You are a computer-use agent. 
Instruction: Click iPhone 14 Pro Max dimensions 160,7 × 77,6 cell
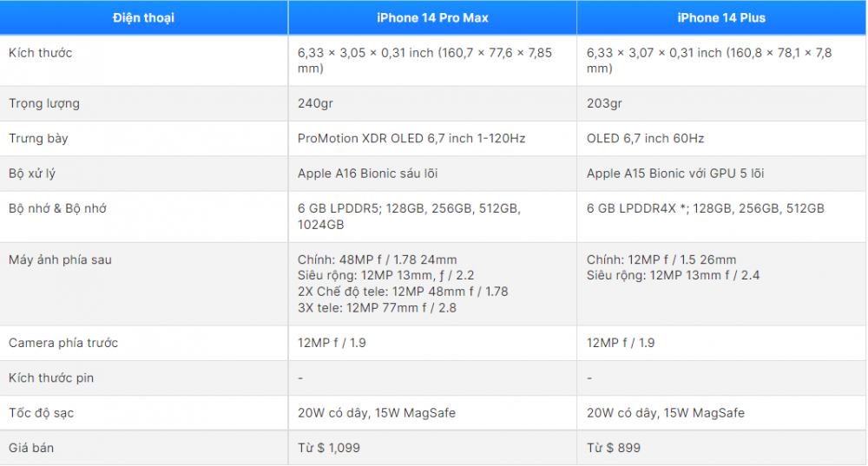coord(432,61)
